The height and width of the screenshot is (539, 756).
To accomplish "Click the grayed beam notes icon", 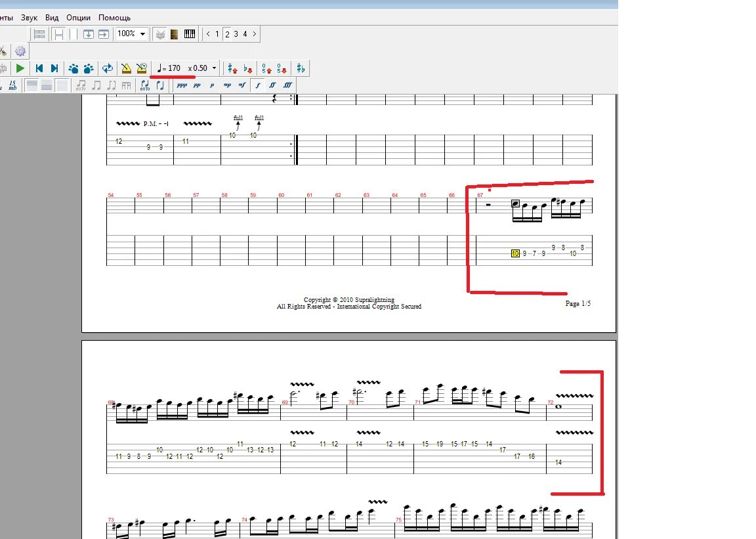I will coord(96,85).
